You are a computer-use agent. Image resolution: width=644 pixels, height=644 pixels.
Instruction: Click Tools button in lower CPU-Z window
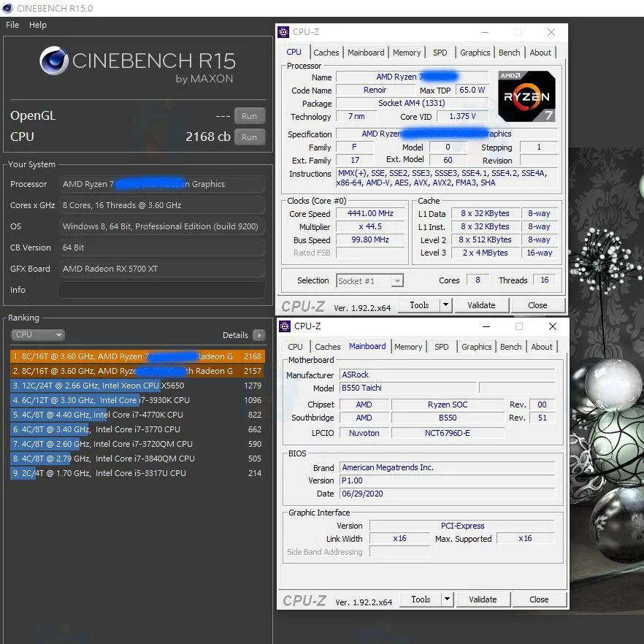click(x=421, y=599)
